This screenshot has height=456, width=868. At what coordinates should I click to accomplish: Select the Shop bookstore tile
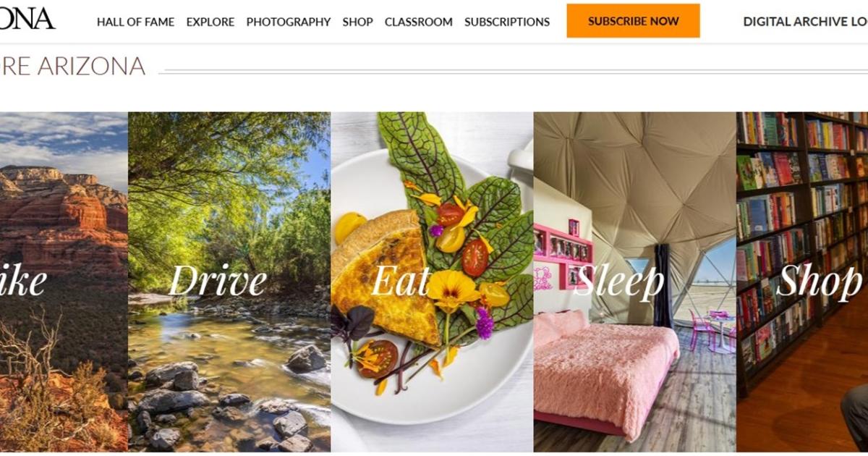pos(802,282)
